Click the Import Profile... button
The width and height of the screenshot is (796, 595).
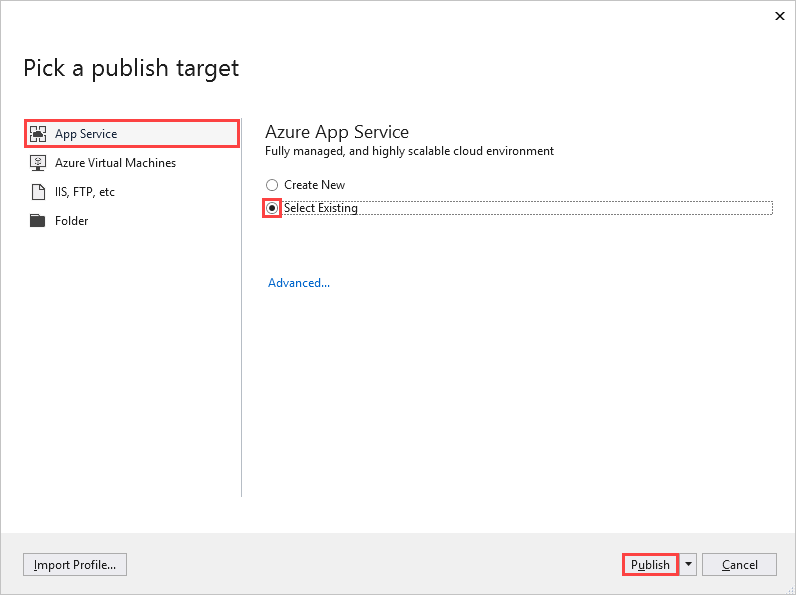pos(75,565)
